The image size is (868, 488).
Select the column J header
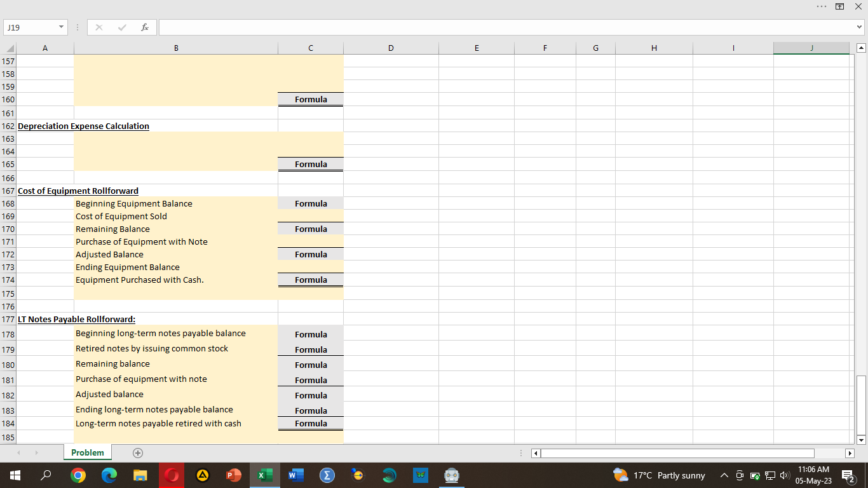click(811, 48)
